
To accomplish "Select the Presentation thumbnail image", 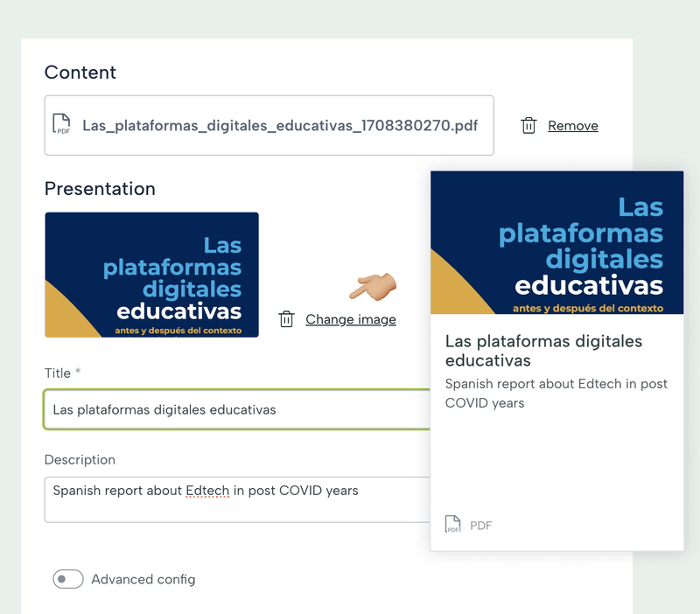I will (151, 275).
